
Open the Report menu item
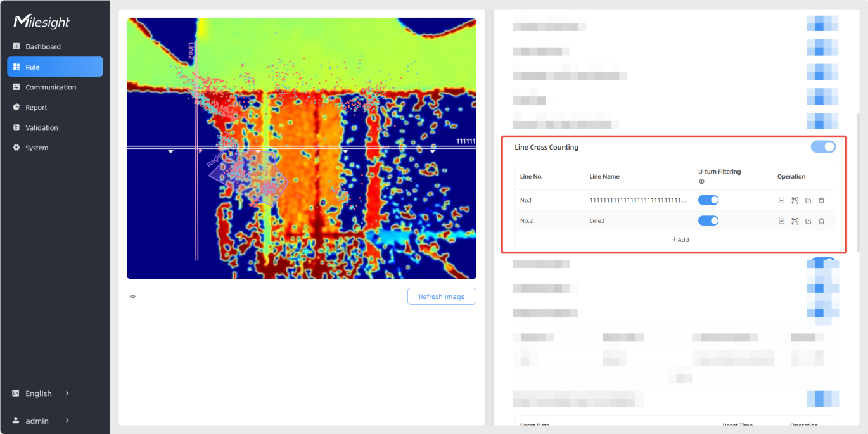point(36,108)
